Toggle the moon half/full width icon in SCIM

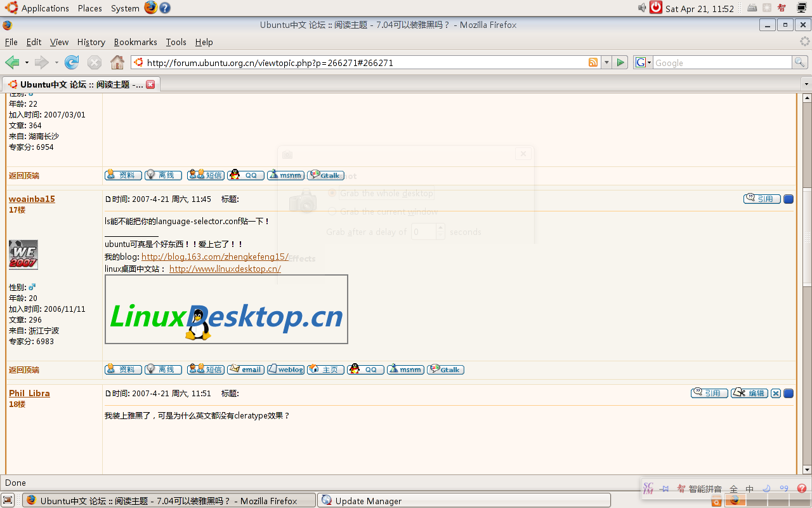(766, 488)
